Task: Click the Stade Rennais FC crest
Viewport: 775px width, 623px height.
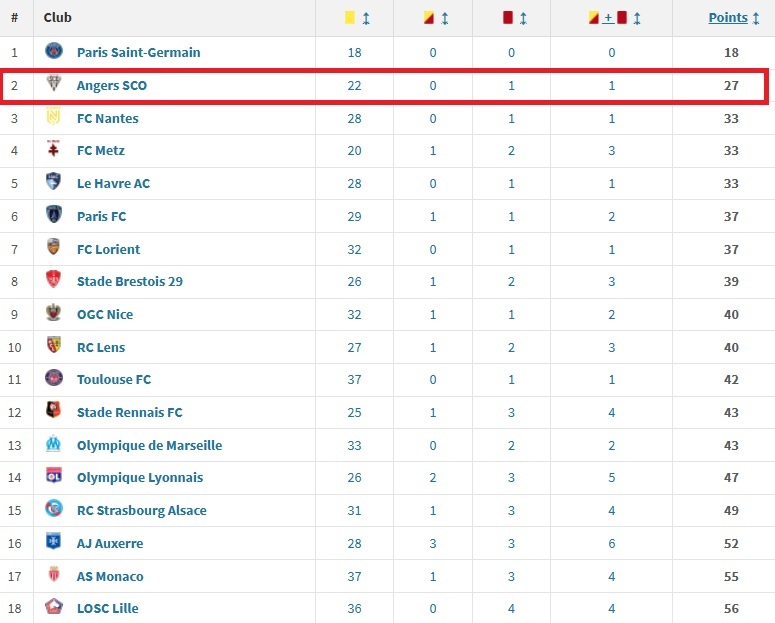Action: click(54, 412)
